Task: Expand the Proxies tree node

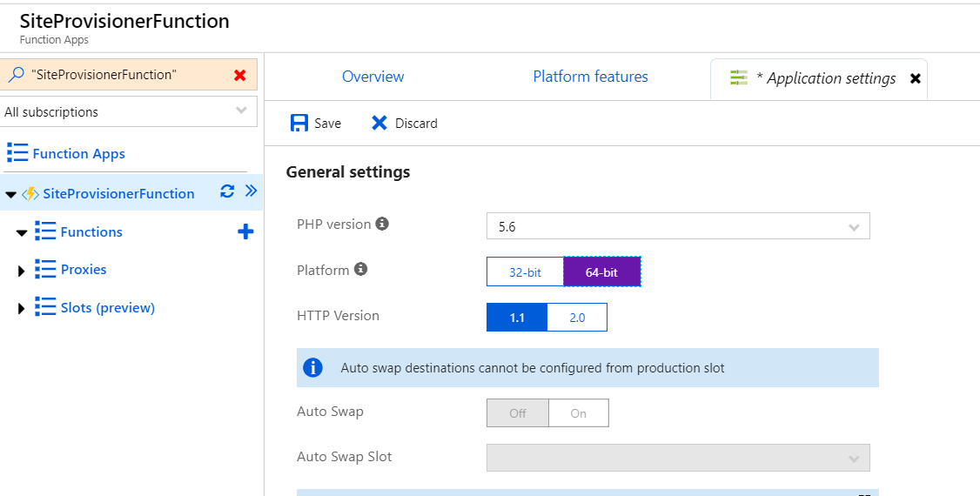Action: coord(22,271)
